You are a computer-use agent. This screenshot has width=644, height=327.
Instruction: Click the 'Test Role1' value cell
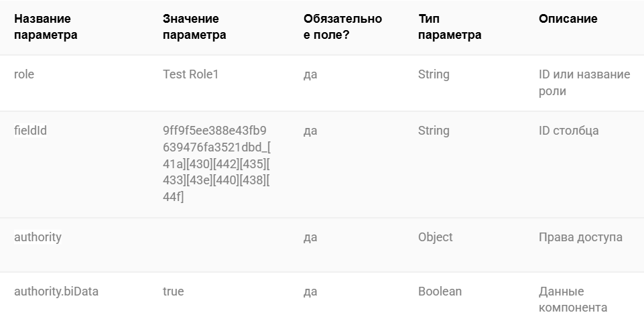[190, 74]
